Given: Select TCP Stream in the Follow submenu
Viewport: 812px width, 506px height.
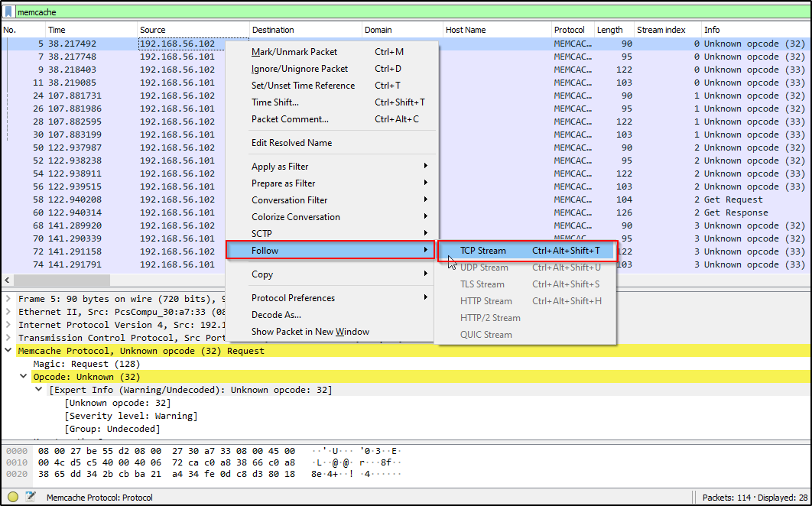Looking at the screenshot, I should click(482, 251).
